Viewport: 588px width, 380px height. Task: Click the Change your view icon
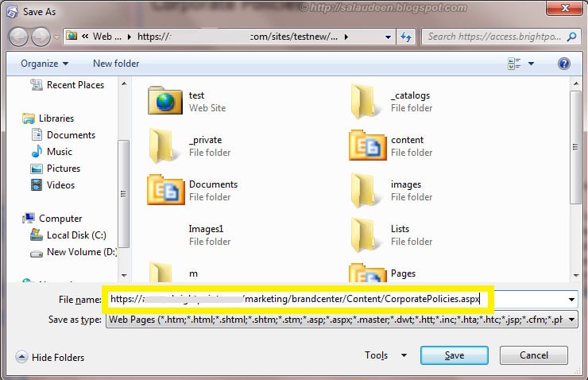pos(514,64)
